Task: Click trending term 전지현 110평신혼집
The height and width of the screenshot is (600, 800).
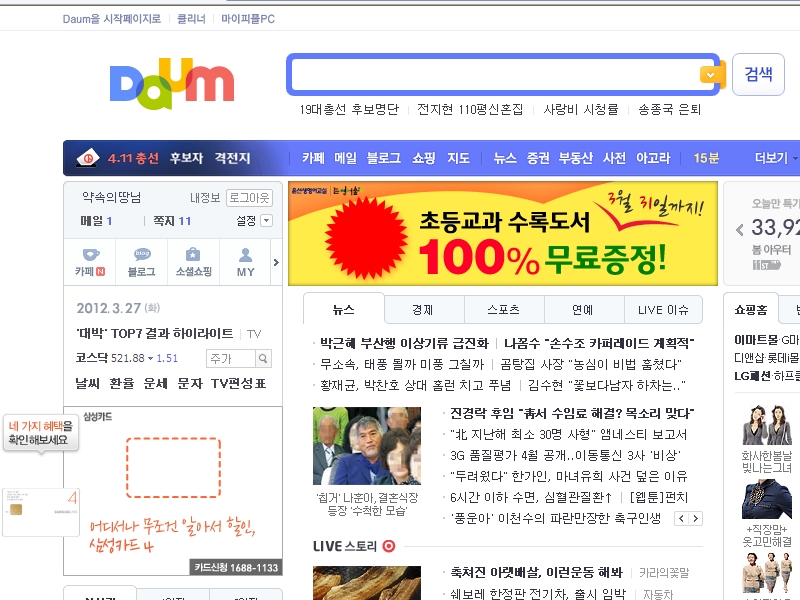Action: pyautogui.click(x=470, y=109)
